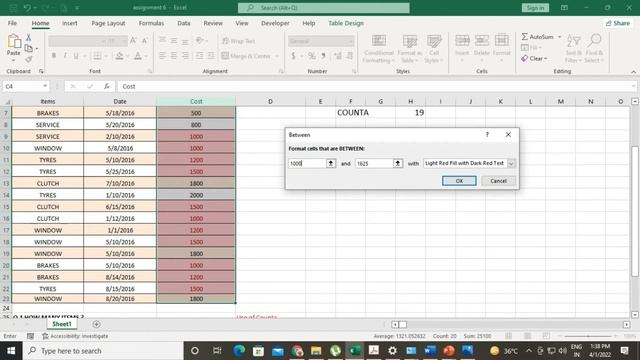Viewport: 640px width, 360px height.
Task: Add a new sheet with plus icon
Action: (x=96, y=324)
